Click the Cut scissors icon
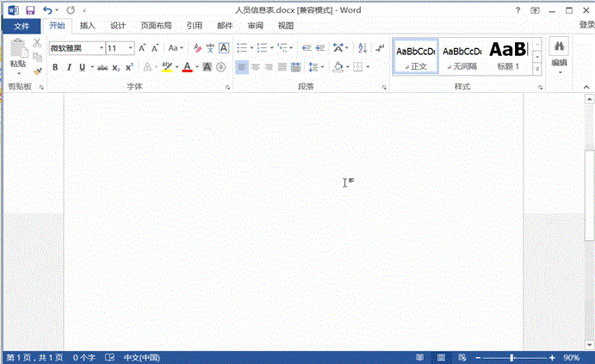This screenshot has height=364, width=595. coord(37,43)
